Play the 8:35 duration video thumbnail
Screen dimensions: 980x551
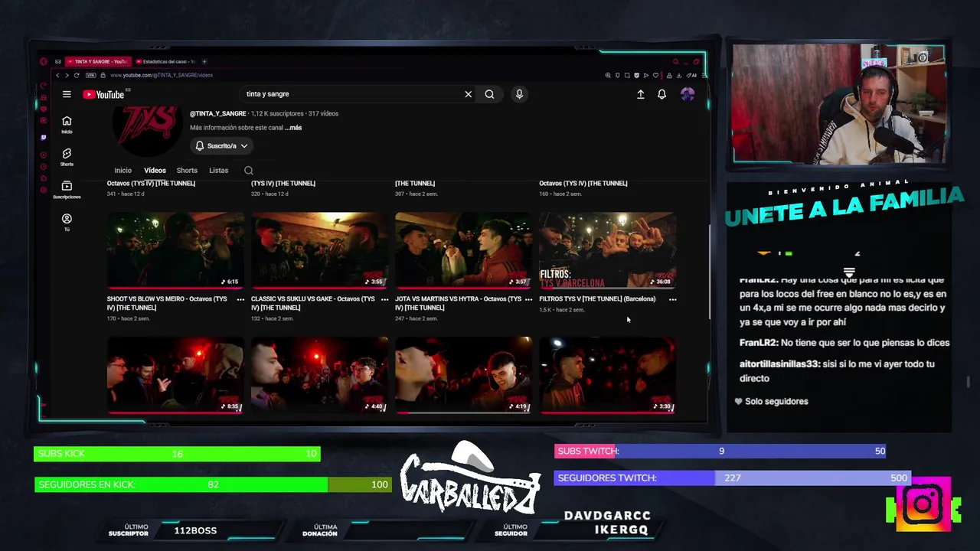pos(175,375)
